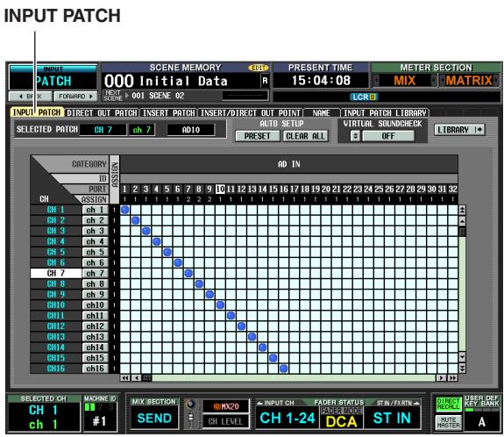Click the horizontal grid scrollbar track

[294, 378]
